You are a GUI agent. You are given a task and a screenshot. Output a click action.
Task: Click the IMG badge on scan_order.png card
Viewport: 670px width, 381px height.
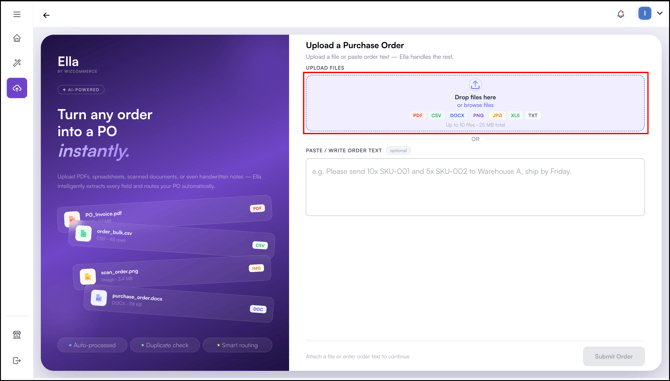256,268
